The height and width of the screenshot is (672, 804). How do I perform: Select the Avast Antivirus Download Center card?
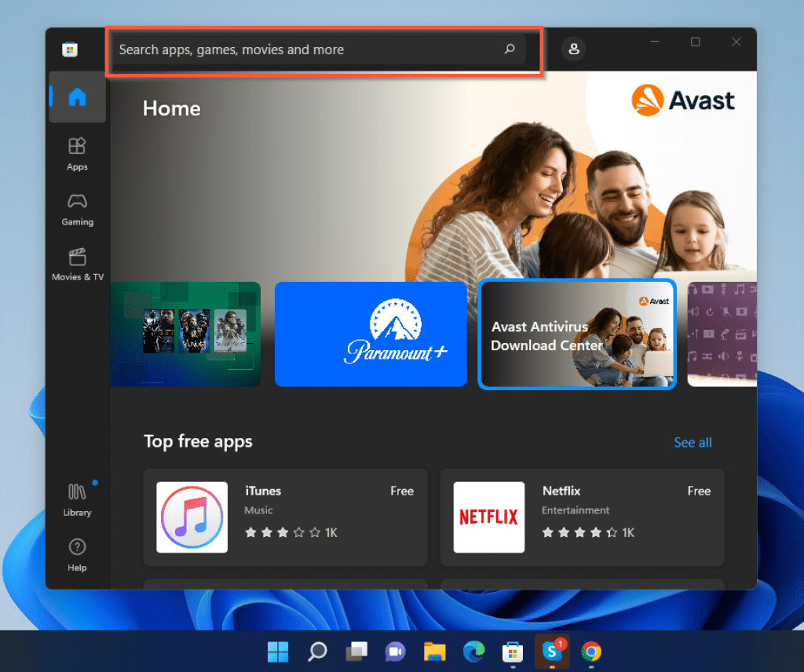pyautogui.click(x=577, y=334)
